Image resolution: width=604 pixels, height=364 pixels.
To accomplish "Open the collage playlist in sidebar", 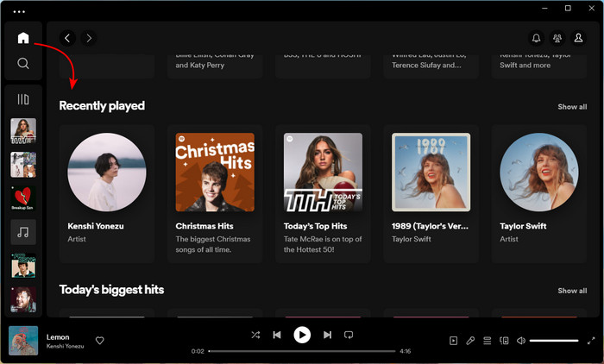I will tap(23, 165).
